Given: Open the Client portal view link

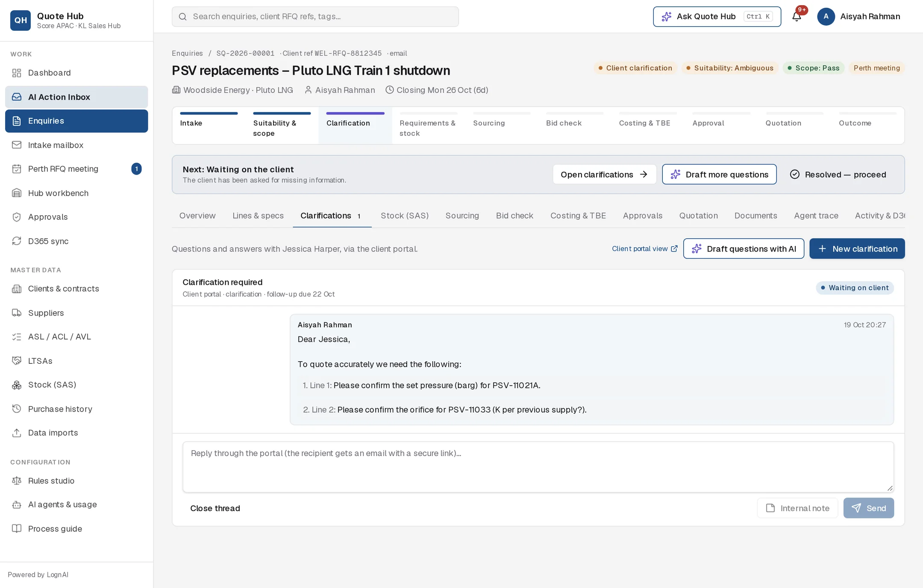Looking at the screenshot, I should 644,249.
